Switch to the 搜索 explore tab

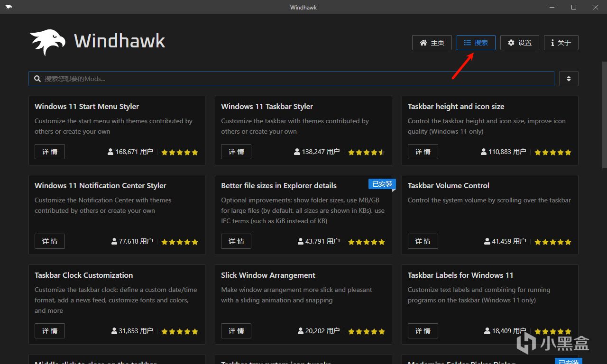(x=476, y=43)
